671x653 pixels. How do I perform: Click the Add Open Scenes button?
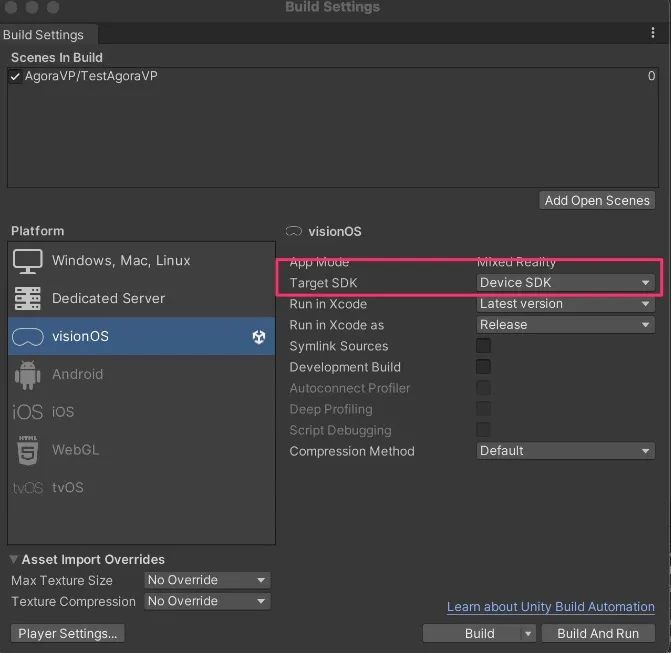(x=597, y=201)
